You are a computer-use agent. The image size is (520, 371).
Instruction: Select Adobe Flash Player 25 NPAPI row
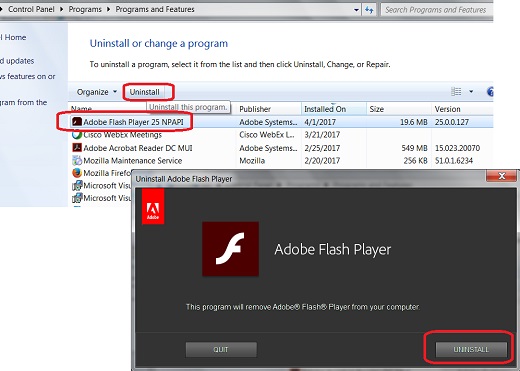(282, 122)
